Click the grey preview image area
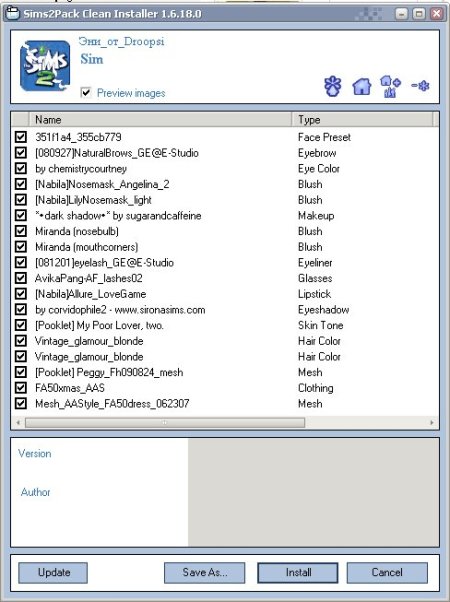Screen dimensions: 450x602 click(313, 493)
